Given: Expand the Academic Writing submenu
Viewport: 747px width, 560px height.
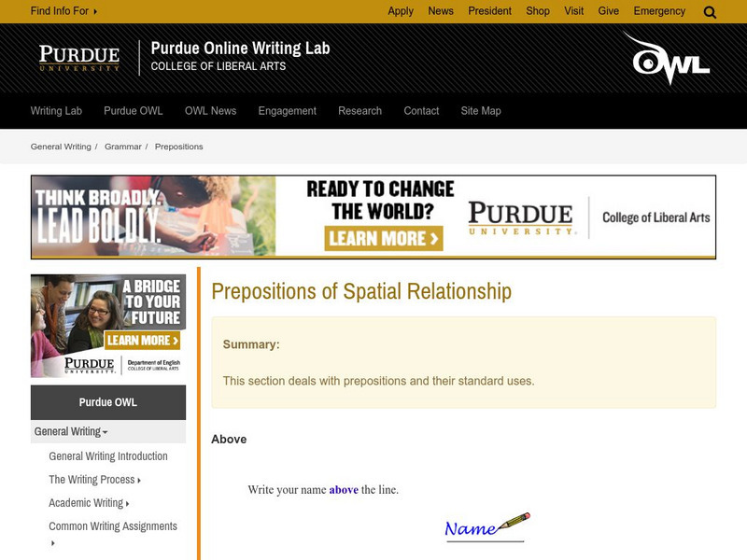Looking at the screenshot, I should [89, 503].
